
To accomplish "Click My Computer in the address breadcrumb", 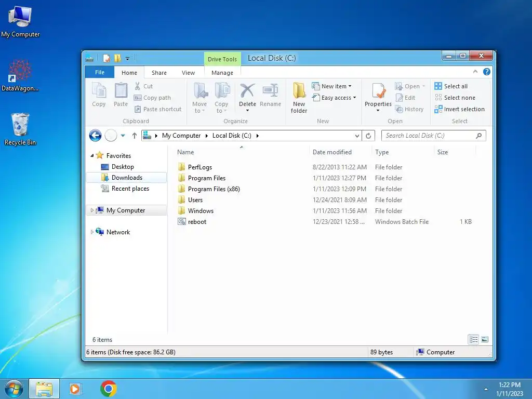I will pos(181,136).
